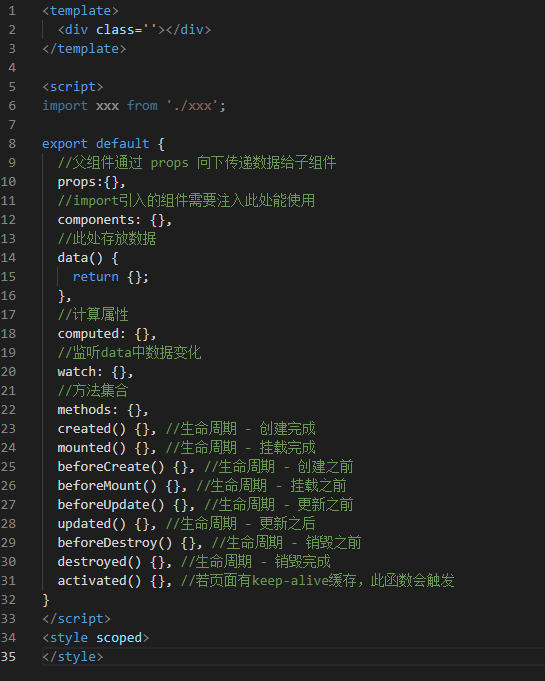Click the 'created() {}' hook

coord(103,429)
